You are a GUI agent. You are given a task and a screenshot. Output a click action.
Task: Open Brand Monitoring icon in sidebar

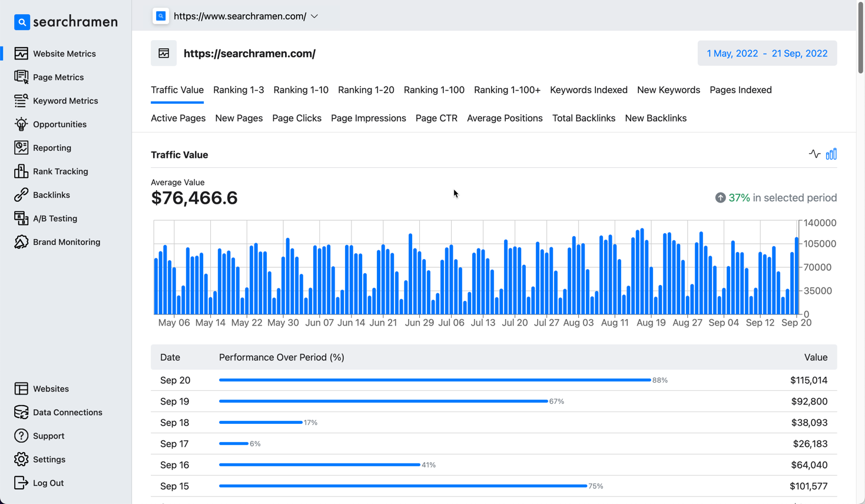pyautogui.click(x=21, y=242)
